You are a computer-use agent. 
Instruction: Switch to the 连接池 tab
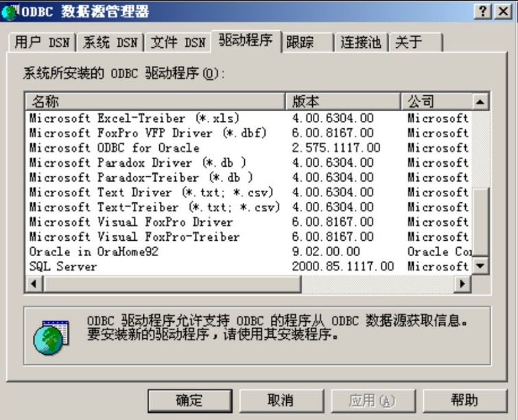361,43
